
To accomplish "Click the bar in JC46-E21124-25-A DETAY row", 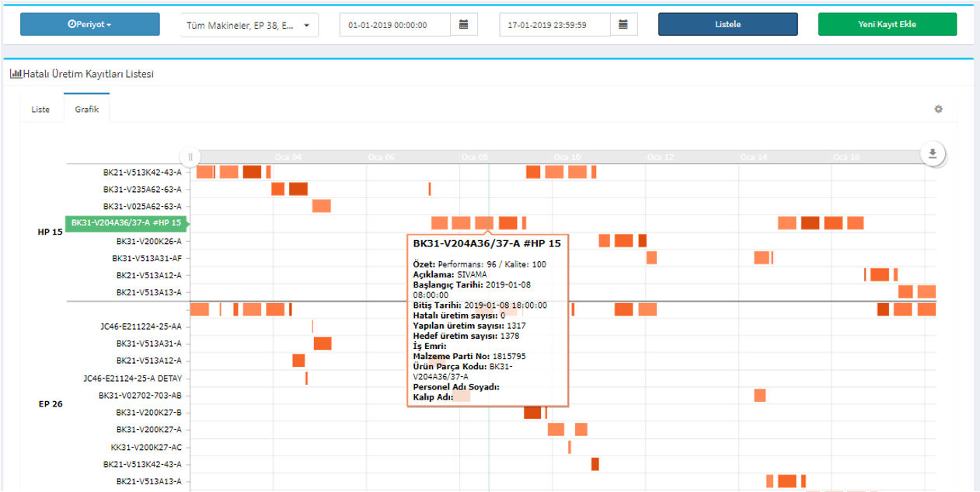I will [306, 379].
